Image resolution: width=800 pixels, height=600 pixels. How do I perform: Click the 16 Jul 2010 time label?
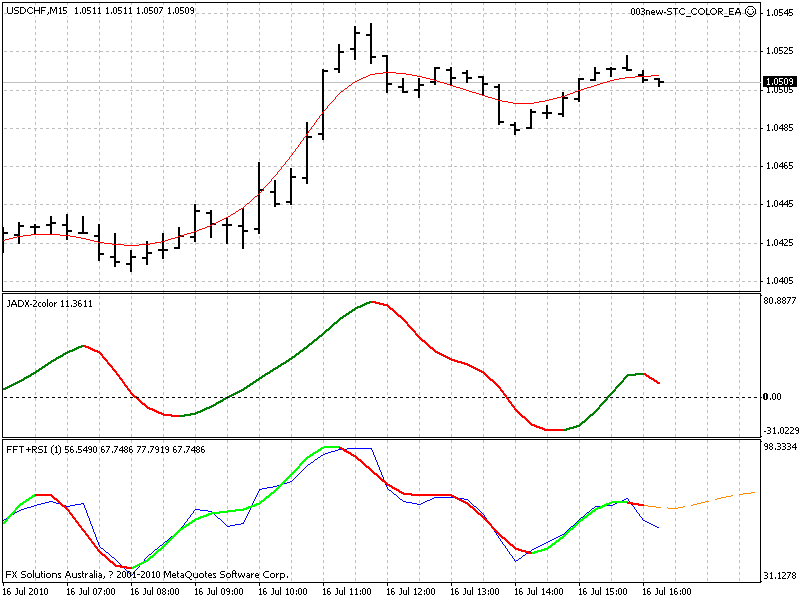27,592
